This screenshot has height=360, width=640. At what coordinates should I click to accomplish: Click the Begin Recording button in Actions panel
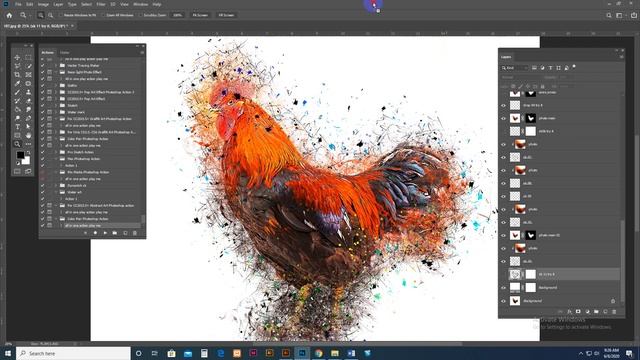click(x=95, y=233)
